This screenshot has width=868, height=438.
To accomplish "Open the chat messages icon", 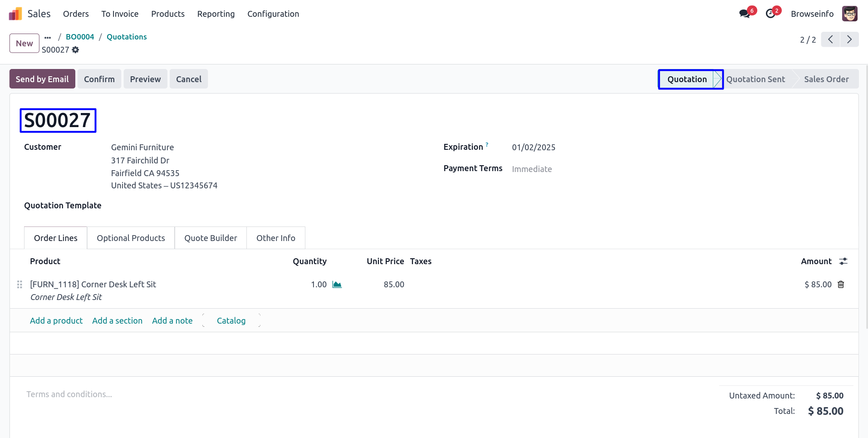I will pyautogui.click(x=744, y=14).
